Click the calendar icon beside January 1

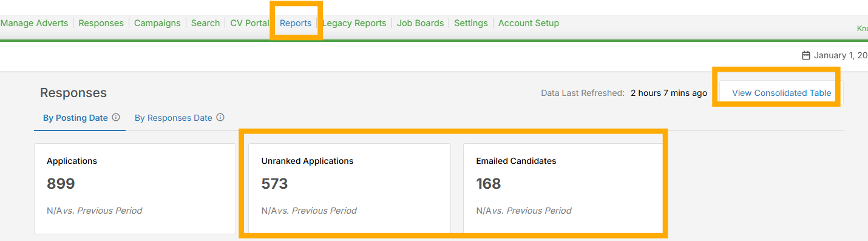(x=806, y=55)
